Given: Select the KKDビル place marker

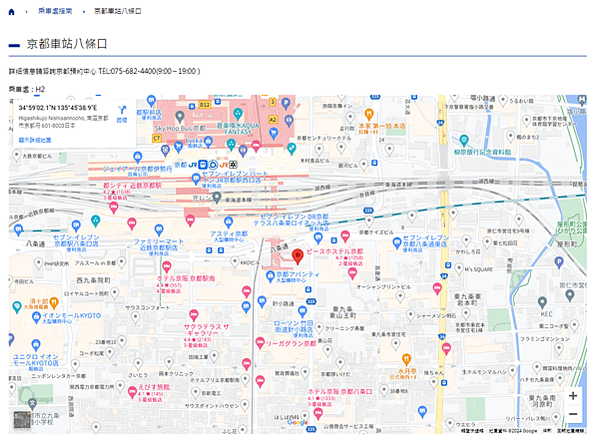Looking at the screenshot, I should click(x=235, y=262).
